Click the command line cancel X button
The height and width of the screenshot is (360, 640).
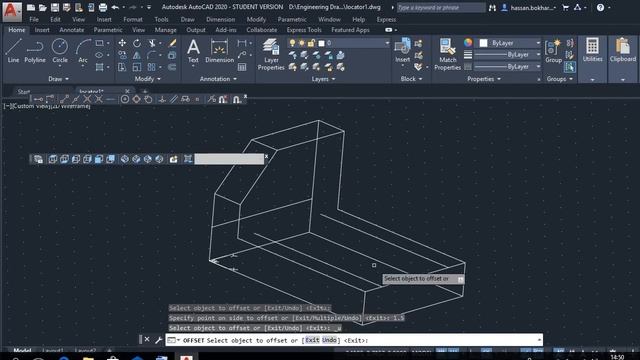[x=147, y=339]
